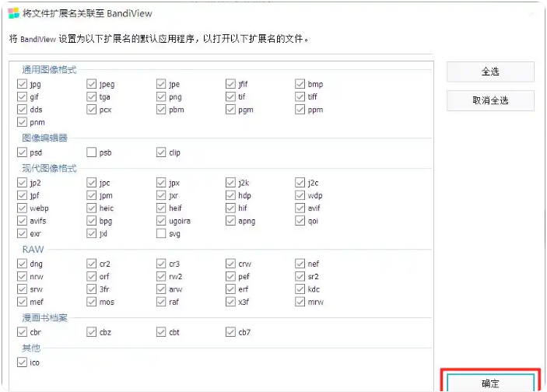Toggle the ppm checkbox

click(x=300, y=110)
